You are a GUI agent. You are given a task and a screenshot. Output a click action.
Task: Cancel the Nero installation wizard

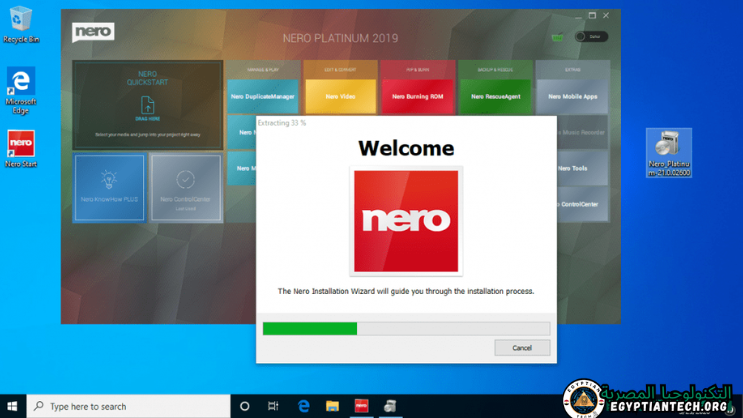tap(522, 348)
